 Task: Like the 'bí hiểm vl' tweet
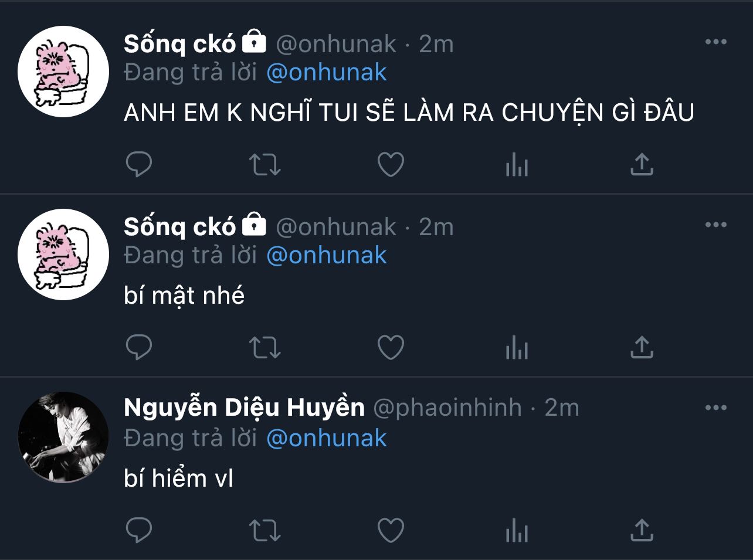[391, 531]
